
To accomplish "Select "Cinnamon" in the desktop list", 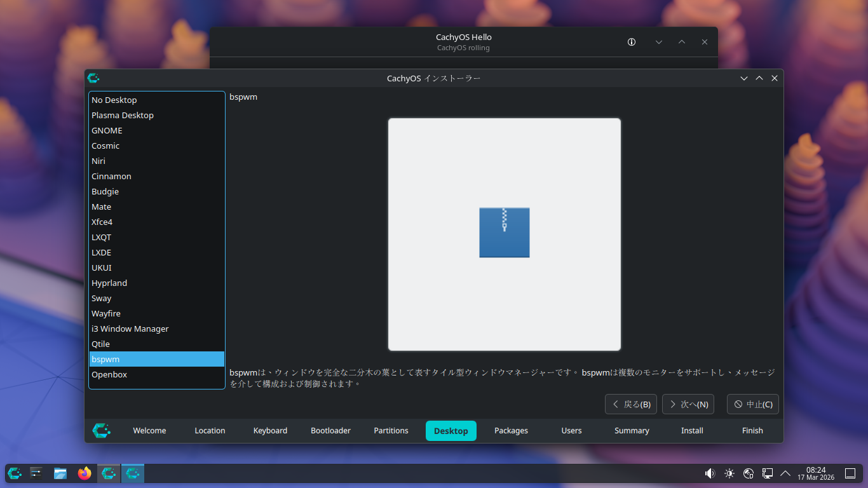I will [x=157, y=176].
